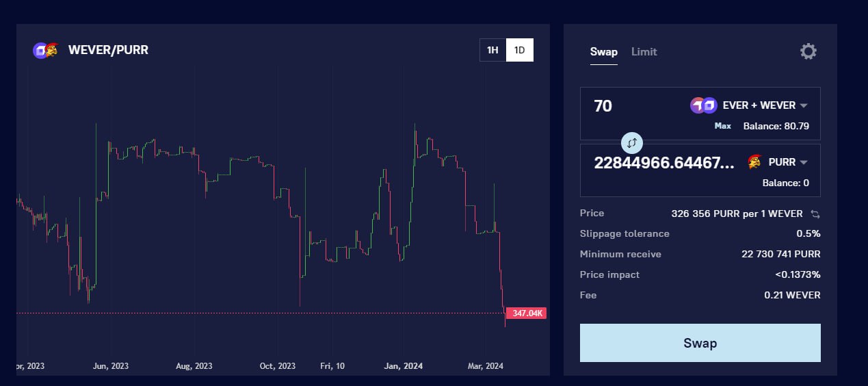Screen dimensions: 868x386
Task: Click the Jun, 2023 time axis label
Action: pos(110,366)
